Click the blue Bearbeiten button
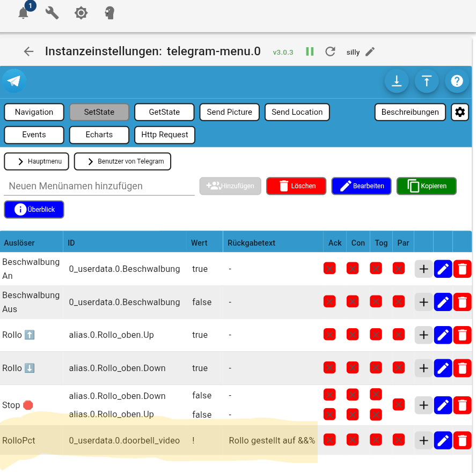This screenshot has width=476, height=473. pyautogui.click(x=361, y=186)
